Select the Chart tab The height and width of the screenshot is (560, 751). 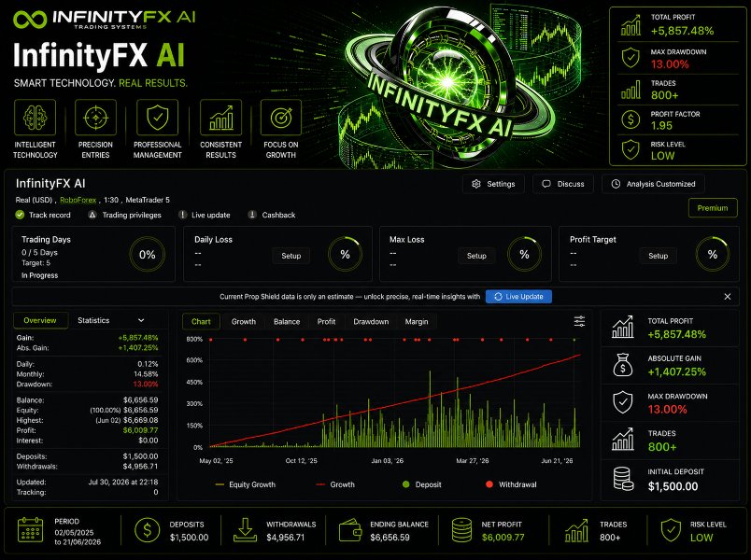click(201, 322)
